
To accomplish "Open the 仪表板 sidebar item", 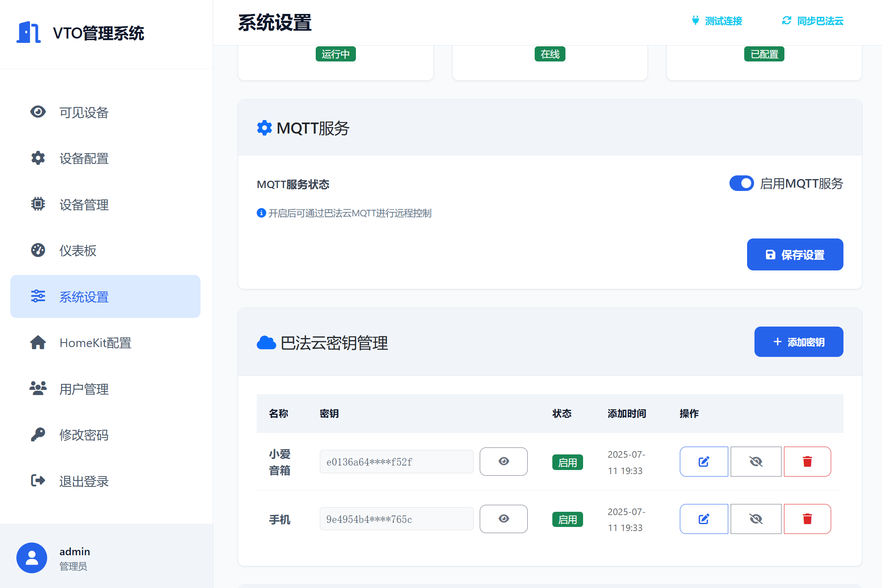I will [78, 250].
